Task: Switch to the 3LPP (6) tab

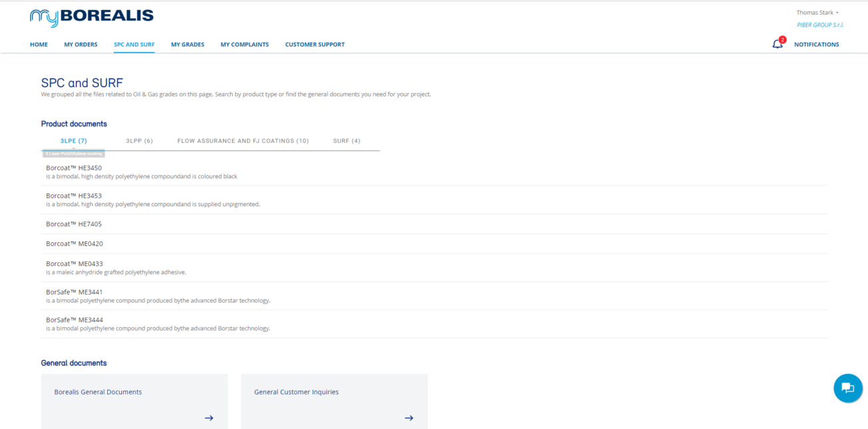Action: pyautogui.click(x=139, y=141)
